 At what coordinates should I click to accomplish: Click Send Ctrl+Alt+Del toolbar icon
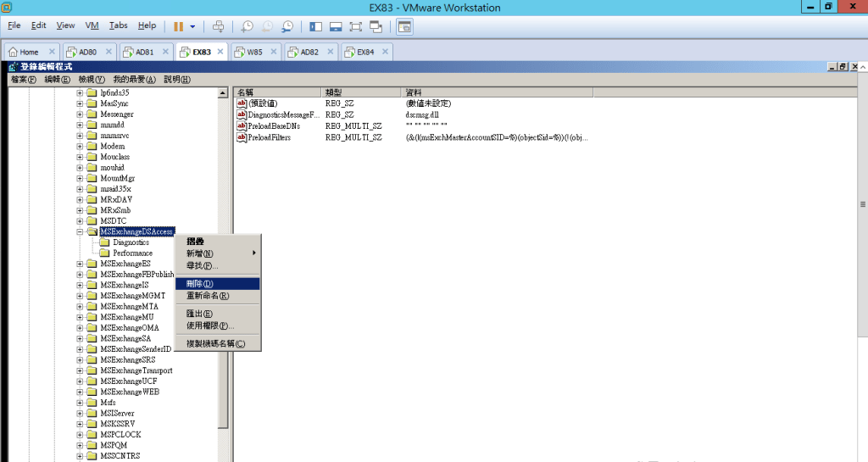pos(219,26)
